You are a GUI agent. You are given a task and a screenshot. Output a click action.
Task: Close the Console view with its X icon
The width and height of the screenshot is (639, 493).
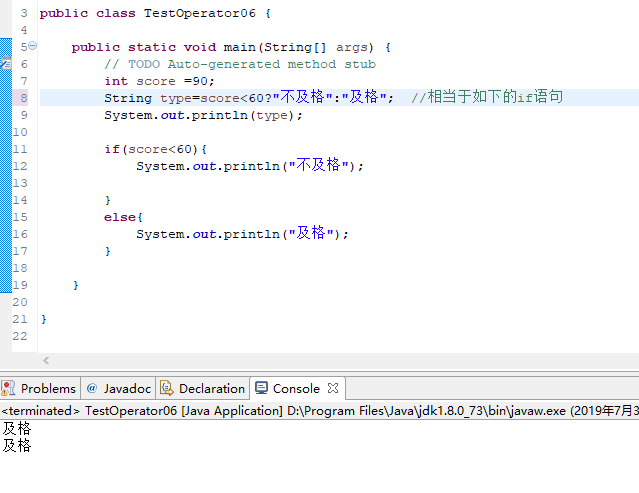pyautogui.click(x=333, y=388)
